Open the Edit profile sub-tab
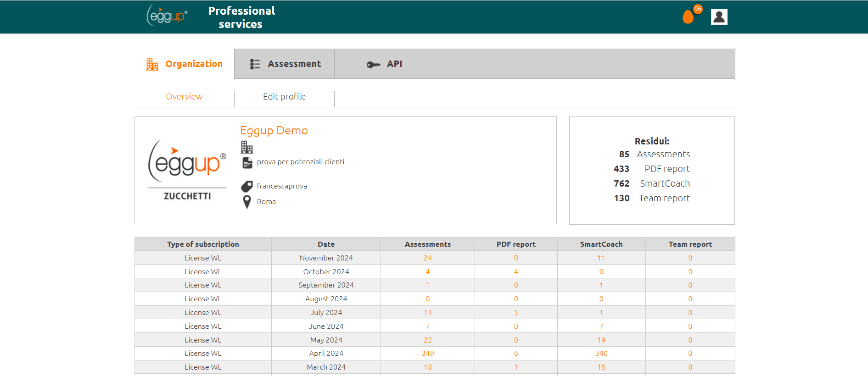Image resolution: width=868 pixels, height=376 pixels. [285, 97]
